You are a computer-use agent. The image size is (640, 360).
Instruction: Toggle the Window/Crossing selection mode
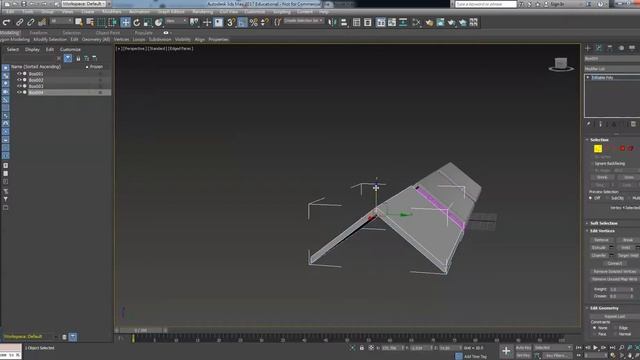112,22
